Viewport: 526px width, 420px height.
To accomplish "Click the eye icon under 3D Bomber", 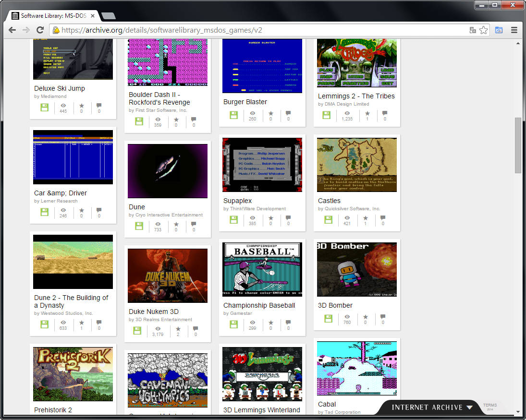I will [347, 317].
